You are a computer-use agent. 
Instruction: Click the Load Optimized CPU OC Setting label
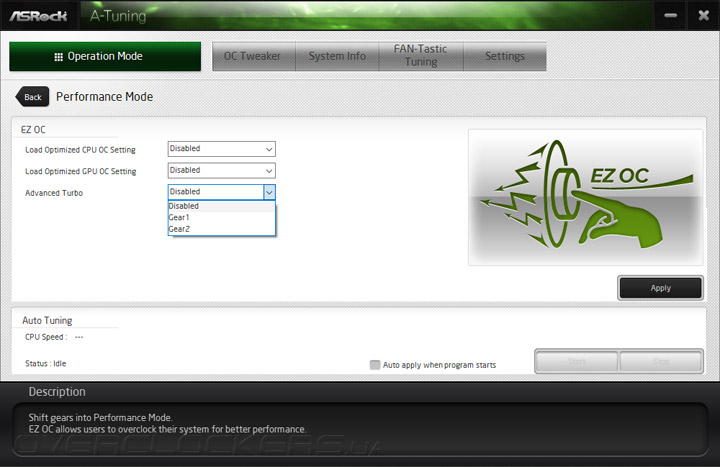pyautogui.click(x=80, y=150)
